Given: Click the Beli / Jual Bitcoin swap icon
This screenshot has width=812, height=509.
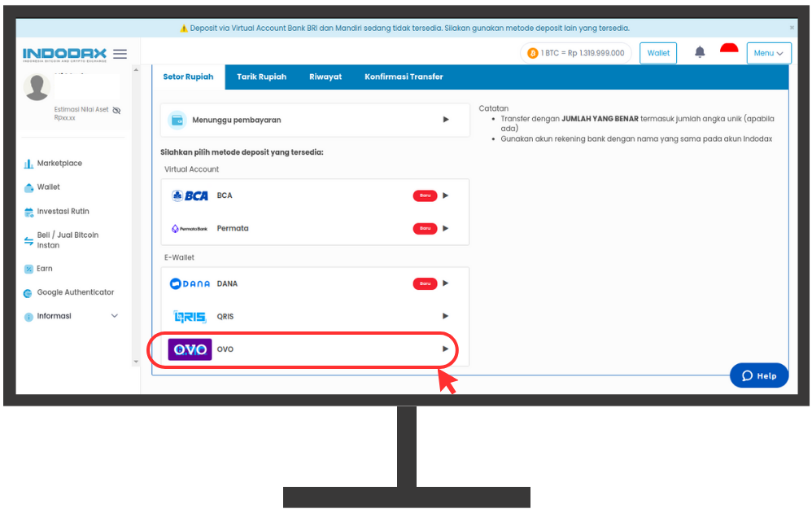Looking at the screenshot, I should pos(28,240).
